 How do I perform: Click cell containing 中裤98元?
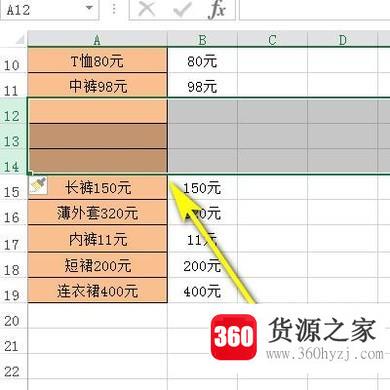tap(97, 86)
